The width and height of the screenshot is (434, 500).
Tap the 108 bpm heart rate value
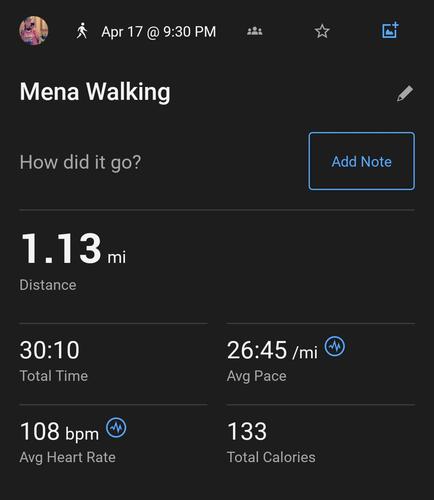[x=59, y=432]
